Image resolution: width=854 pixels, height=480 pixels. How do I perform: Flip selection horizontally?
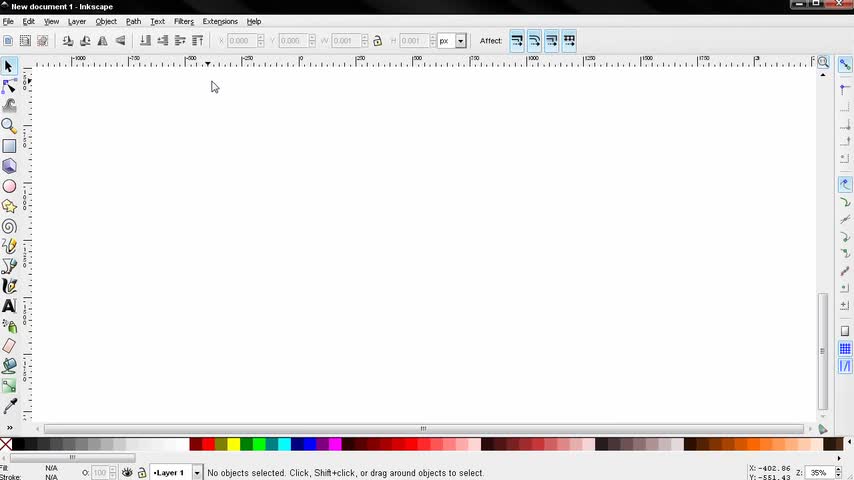102,41
